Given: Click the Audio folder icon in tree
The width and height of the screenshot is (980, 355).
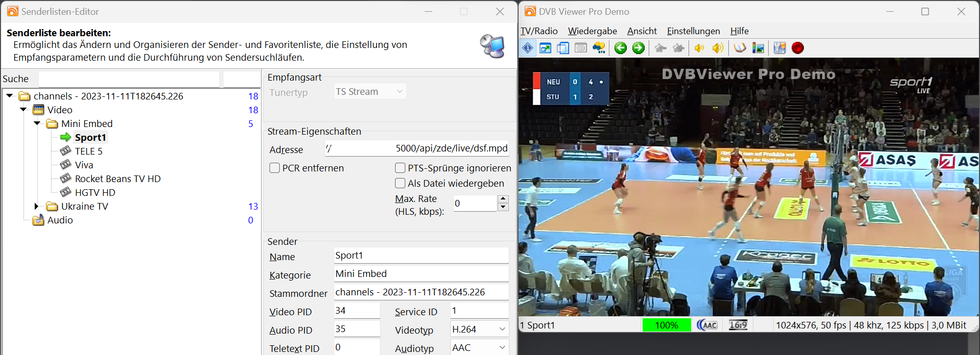Looking at the screenshot, I should click(38, 220).
